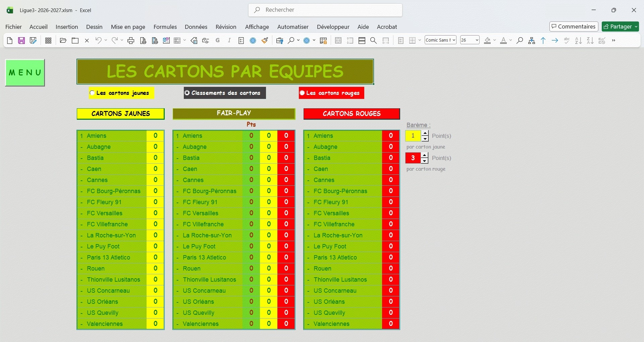The image size is (644, 342).
Task: Open the Insertion tab
Action: pyautogui.click(x=67, y=27)
